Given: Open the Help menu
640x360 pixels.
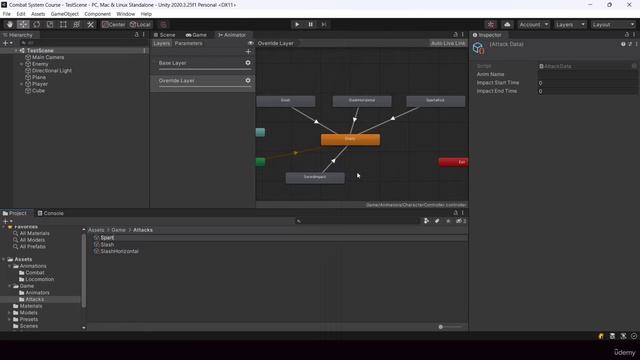Looking at the screenshot, I should point(146,14).
